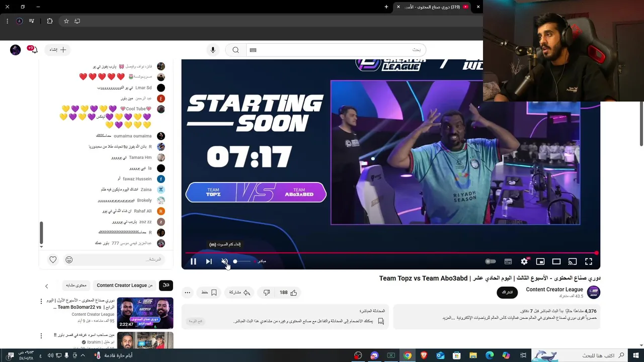
Task: Enter full screen mode
Action: coord(589,261)
